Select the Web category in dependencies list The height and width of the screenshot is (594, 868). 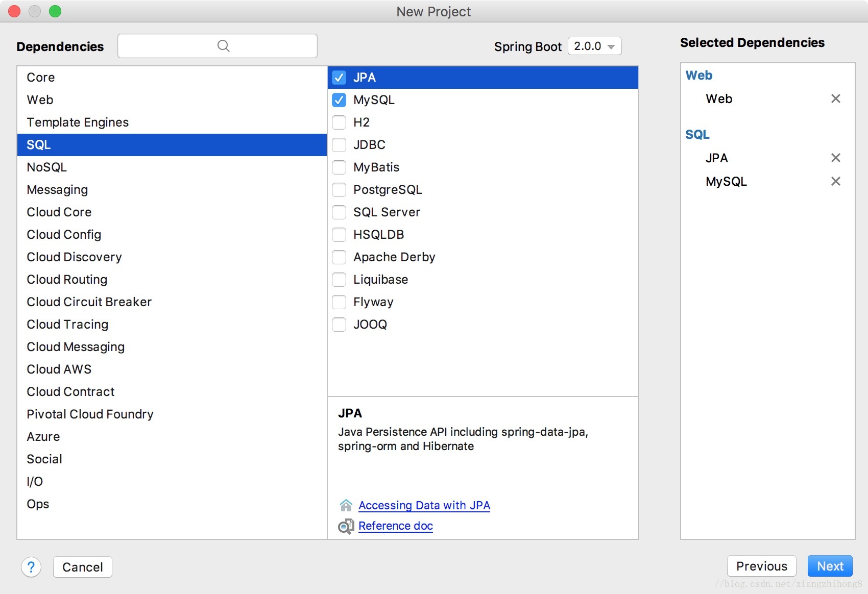point(172,100)
